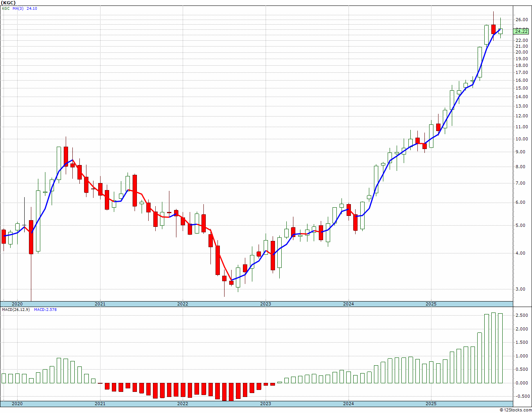532x413 pixels.
Task: Click the MACD(26,12,9) indicator label
Action: 16,310
